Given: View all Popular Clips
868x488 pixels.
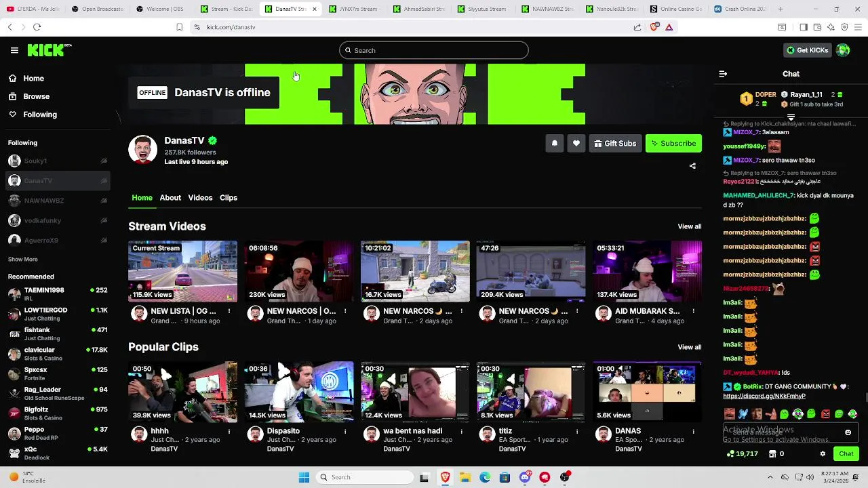Looking at the screenshot, I should [690, 347].
